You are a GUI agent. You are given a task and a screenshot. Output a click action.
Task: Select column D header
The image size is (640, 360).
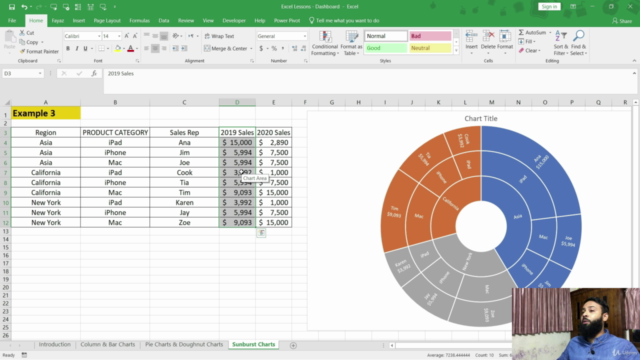coord(237,102)
